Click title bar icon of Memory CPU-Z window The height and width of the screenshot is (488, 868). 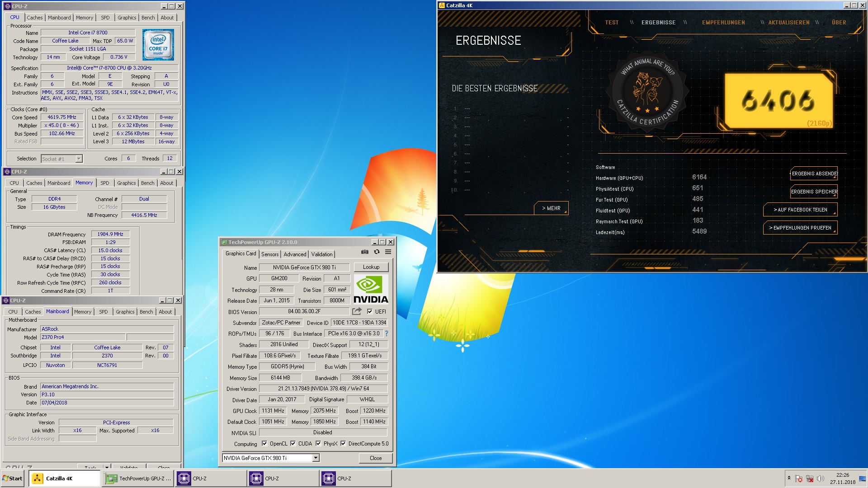coord(7,172)
